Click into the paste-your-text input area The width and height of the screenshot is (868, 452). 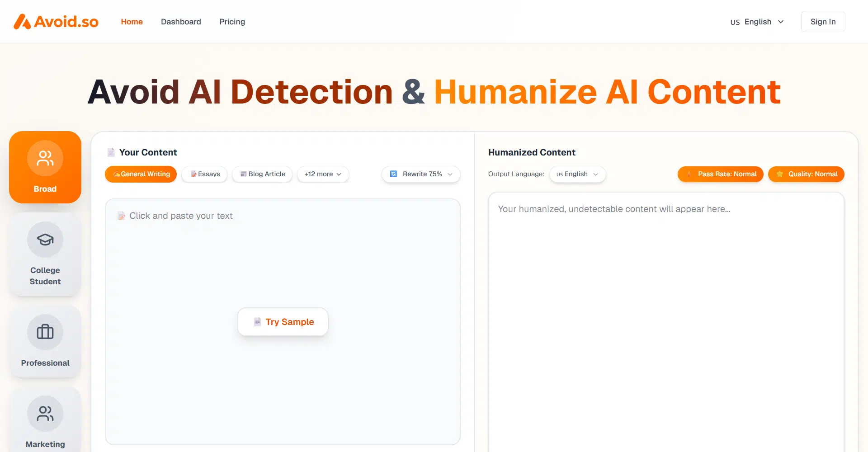point(283,262)
